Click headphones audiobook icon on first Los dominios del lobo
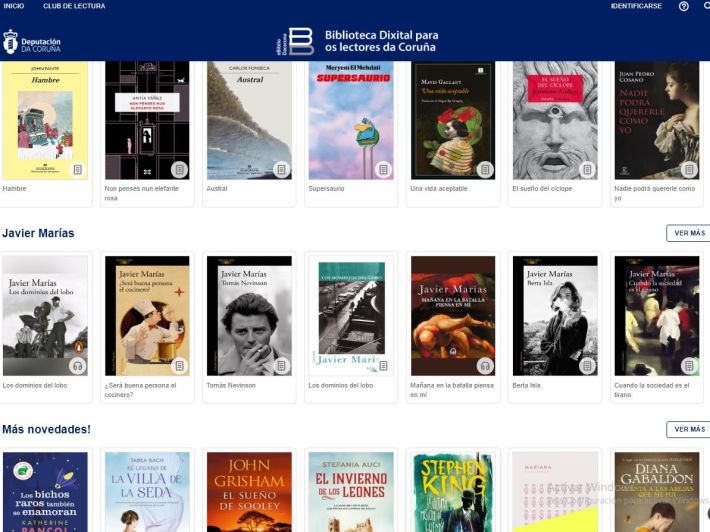Viewport: 710px width, 532px height. (78, 366)
